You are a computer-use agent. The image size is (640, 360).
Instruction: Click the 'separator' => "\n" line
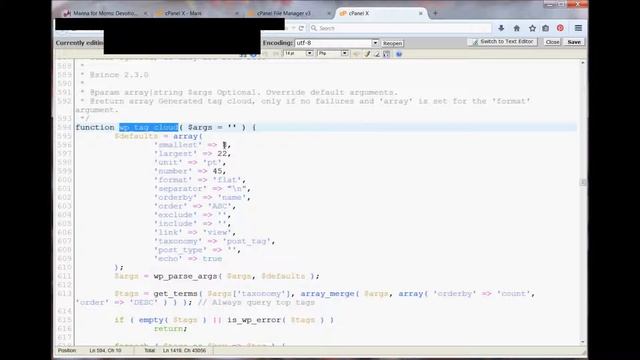[202, 189]
